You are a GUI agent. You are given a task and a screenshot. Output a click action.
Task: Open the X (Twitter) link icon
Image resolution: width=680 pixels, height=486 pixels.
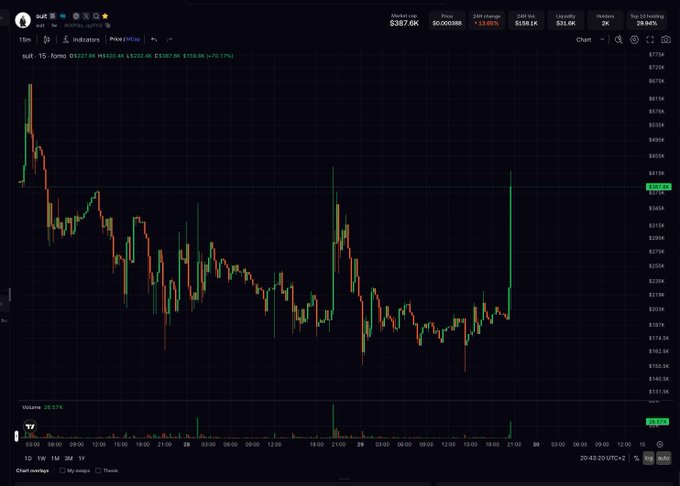[x=86, y=16]
